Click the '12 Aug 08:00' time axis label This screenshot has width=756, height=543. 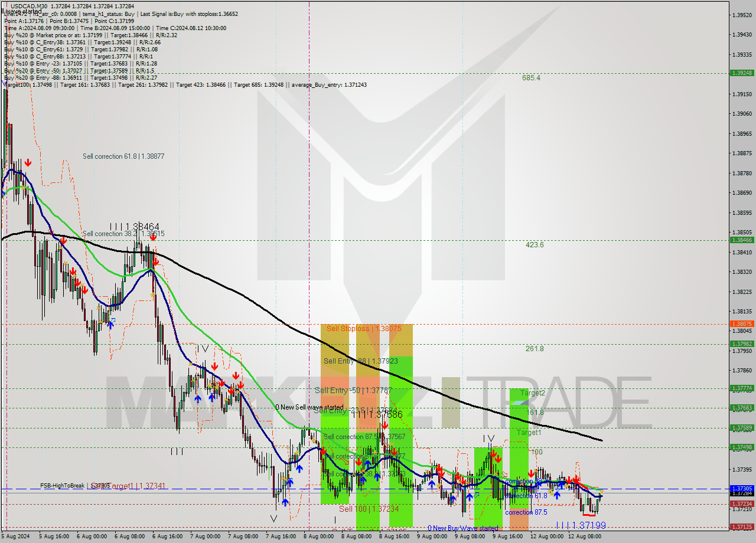[584, 537]
